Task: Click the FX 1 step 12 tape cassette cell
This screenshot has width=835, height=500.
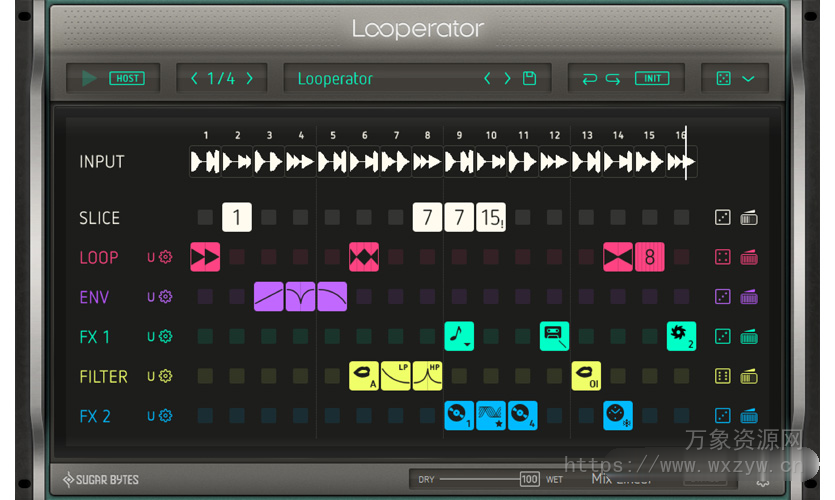Action: point(554,336)
